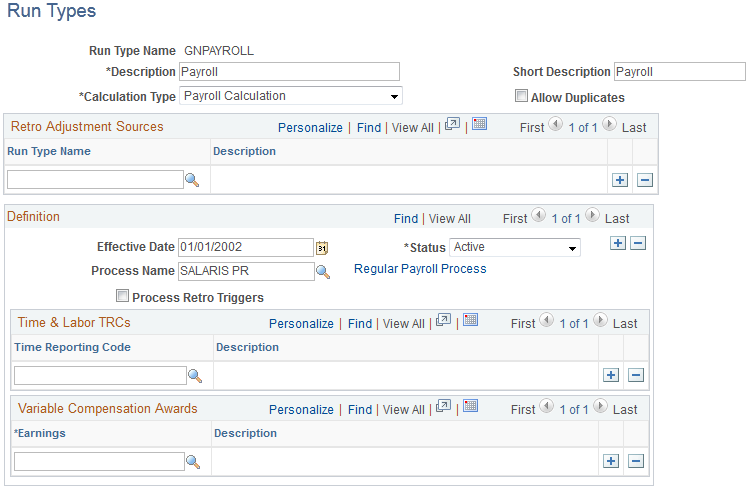
Task: Open Time & Labor TRCs grid in new window
Action: point(443,320)
